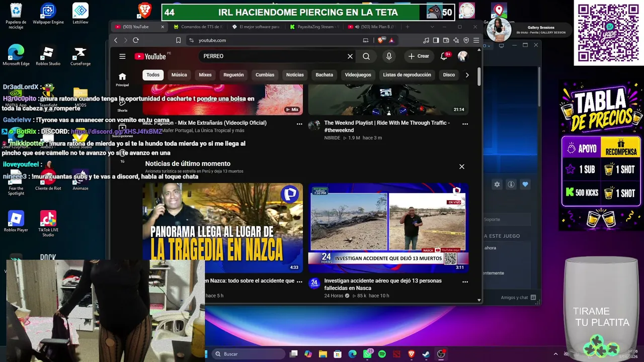This screenshot has width=644, height=362.
Task: Start voice search with the microphone
Action: (389, 56)
